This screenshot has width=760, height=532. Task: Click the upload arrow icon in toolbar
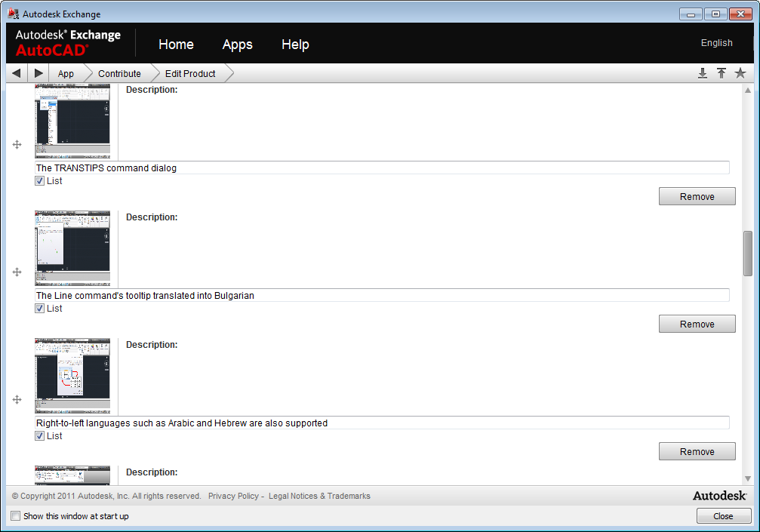pos(722,73)
